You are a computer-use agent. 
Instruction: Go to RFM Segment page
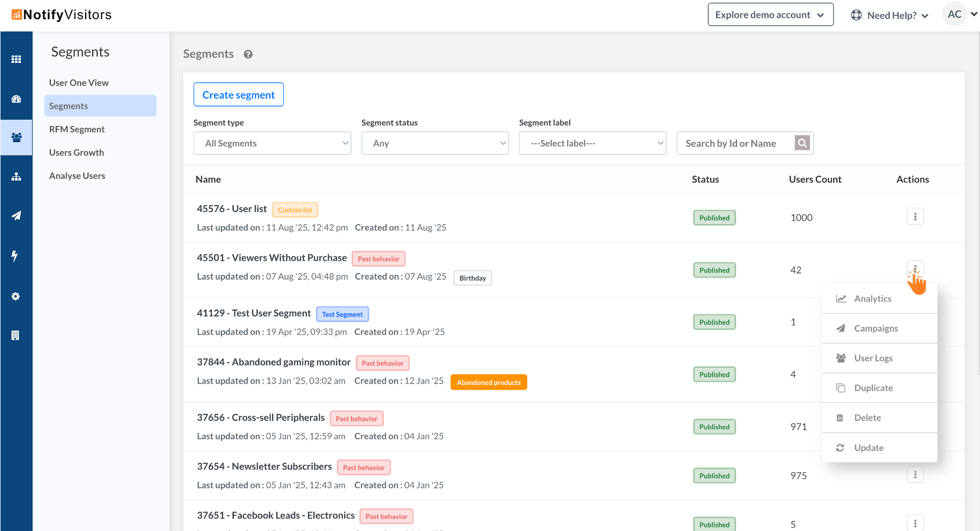77,129
